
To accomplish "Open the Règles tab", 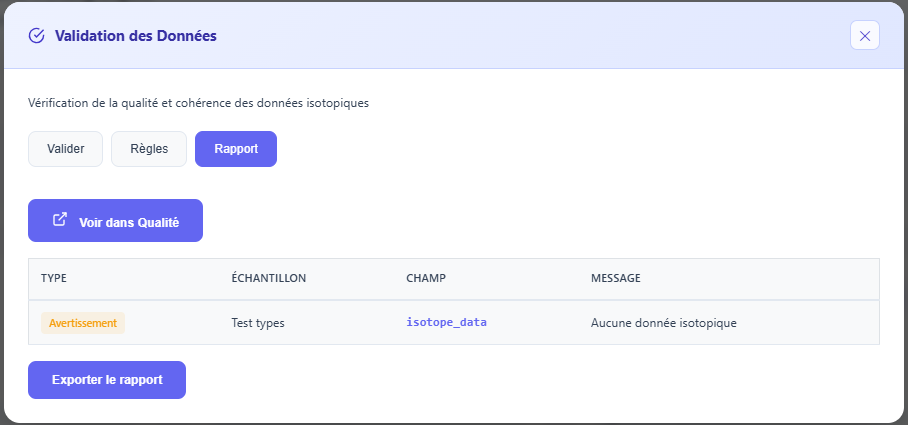I will coord(149,149).
